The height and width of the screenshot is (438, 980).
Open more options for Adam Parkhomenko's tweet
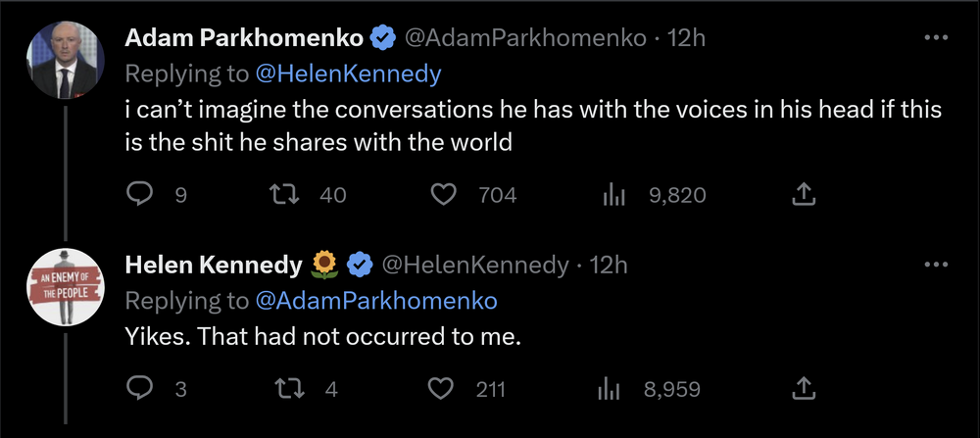(937, 38)
